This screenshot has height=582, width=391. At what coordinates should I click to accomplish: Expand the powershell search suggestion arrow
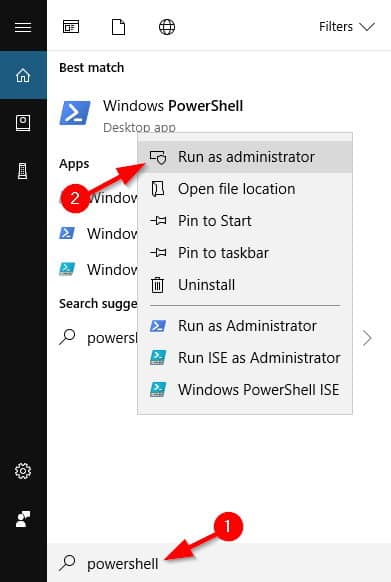tap(367, 338)
